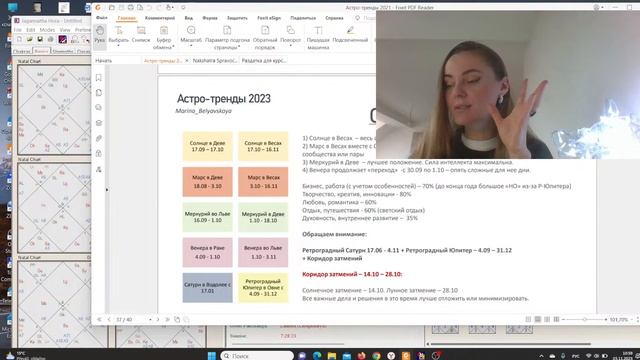Click the print icon in Jagannatha Hora toolbar

(51, 39)
